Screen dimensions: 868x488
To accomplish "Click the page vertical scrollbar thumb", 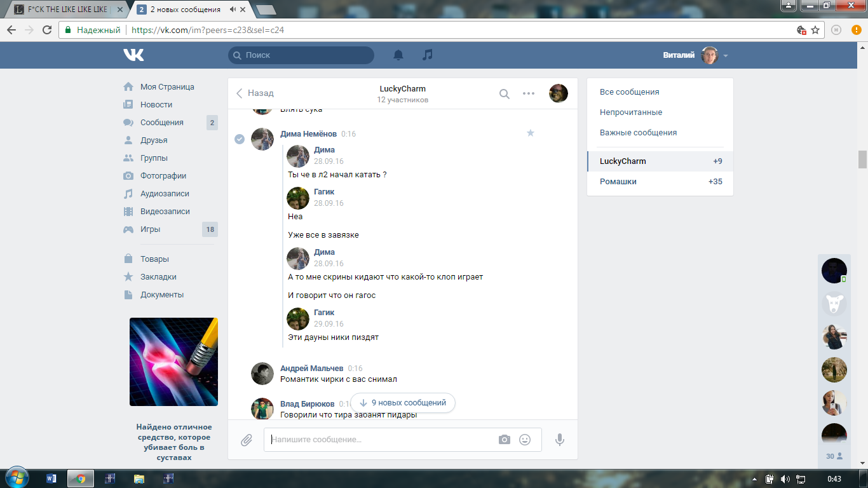I will (862, 159).
